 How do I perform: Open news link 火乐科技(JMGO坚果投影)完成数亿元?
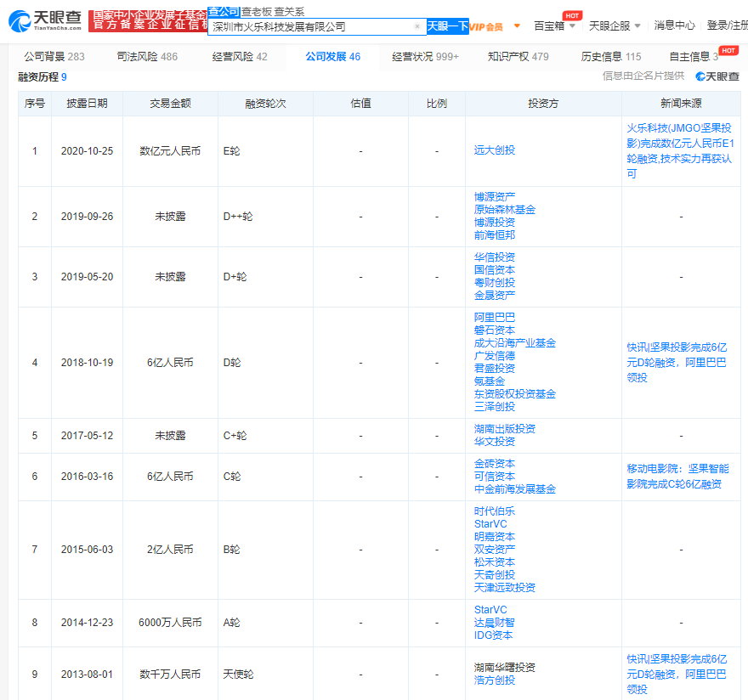point(680,150)
